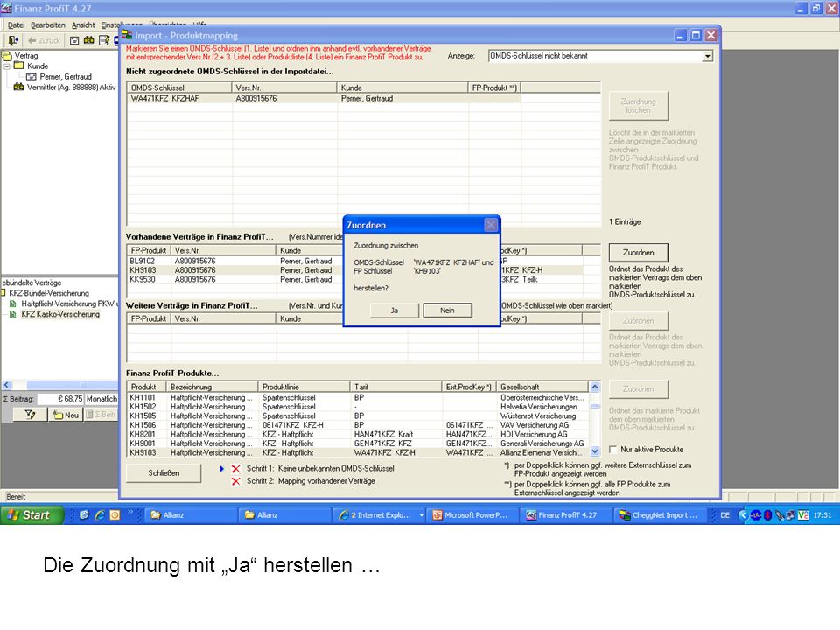Switch to Finanz ProfiT 4.27 taskbar button
The width and height of the screenshot is (840, 630).
568,514
